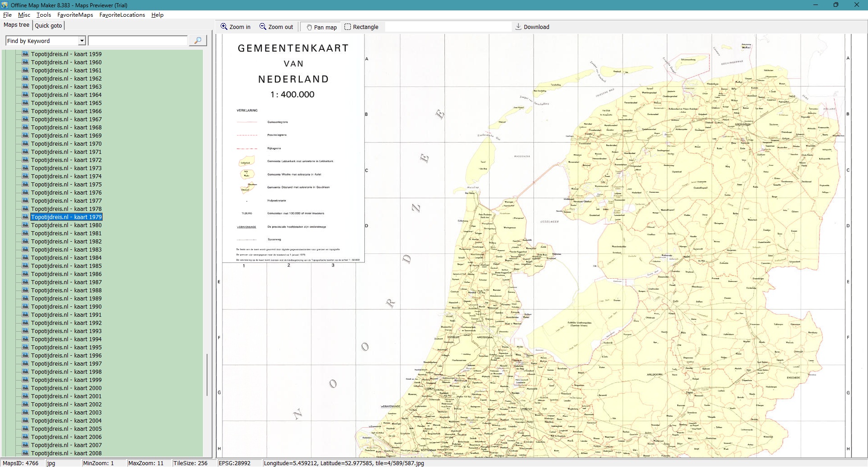The height and width of the screenshot is (467, 868).
Task: Select Topotijdreis.nl - kaart 2000 in tree
Action: tap(66, 388)
